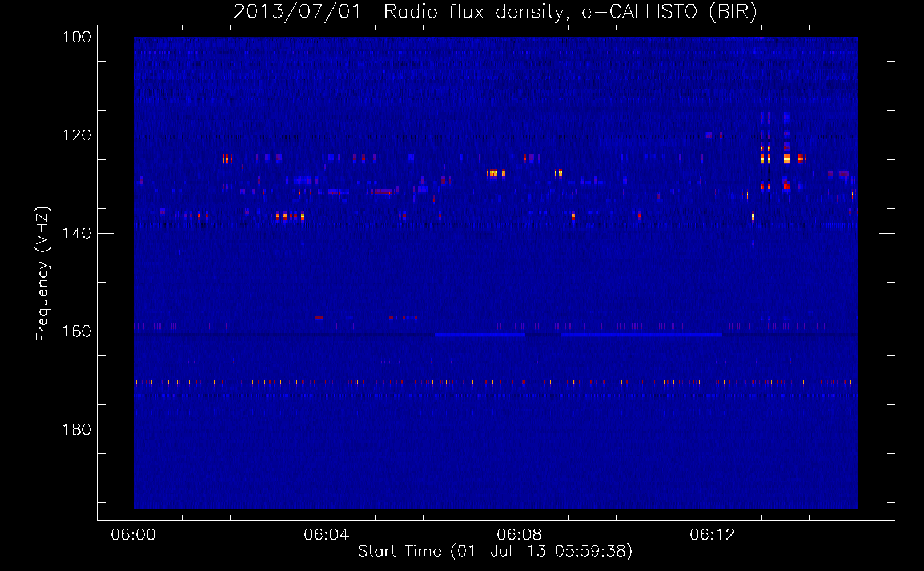This screenshot has width=924, height=571.
Task: Click the bright burst near 06:13 at 125 MHz
Action: pyautogui.click(x=787, y=158)
